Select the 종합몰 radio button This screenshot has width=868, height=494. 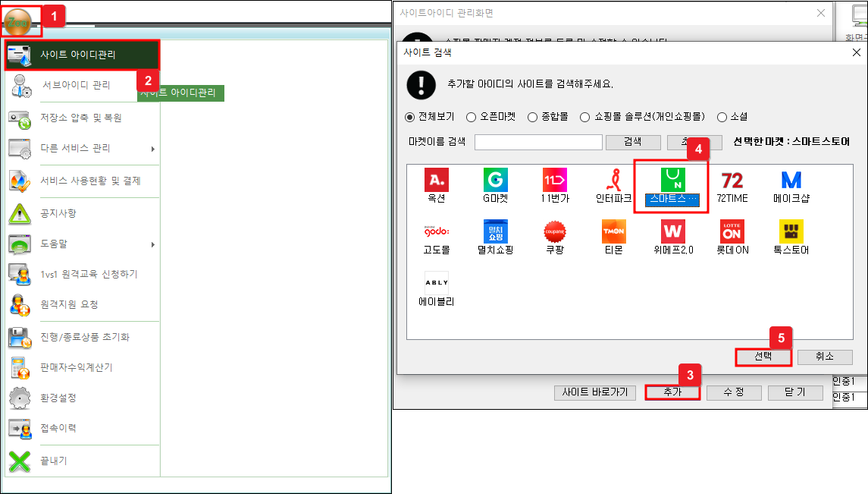coord(532,118)
